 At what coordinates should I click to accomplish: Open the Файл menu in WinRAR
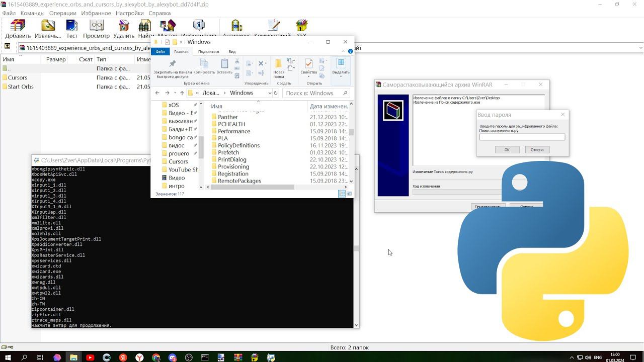9,13
